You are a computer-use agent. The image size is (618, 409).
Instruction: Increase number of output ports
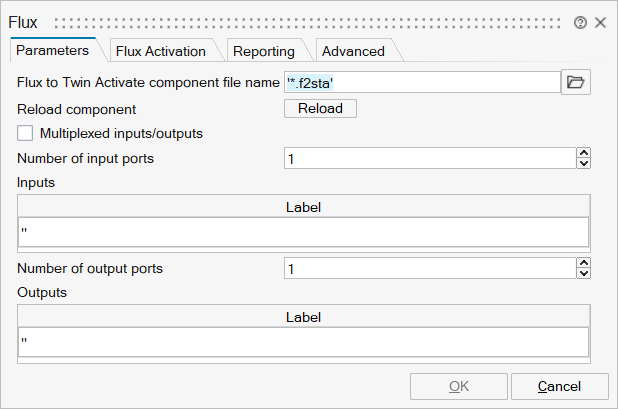584,263
